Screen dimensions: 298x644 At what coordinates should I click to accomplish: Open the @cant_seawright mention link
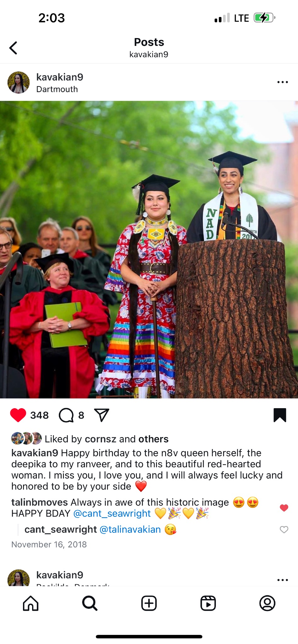112,513
